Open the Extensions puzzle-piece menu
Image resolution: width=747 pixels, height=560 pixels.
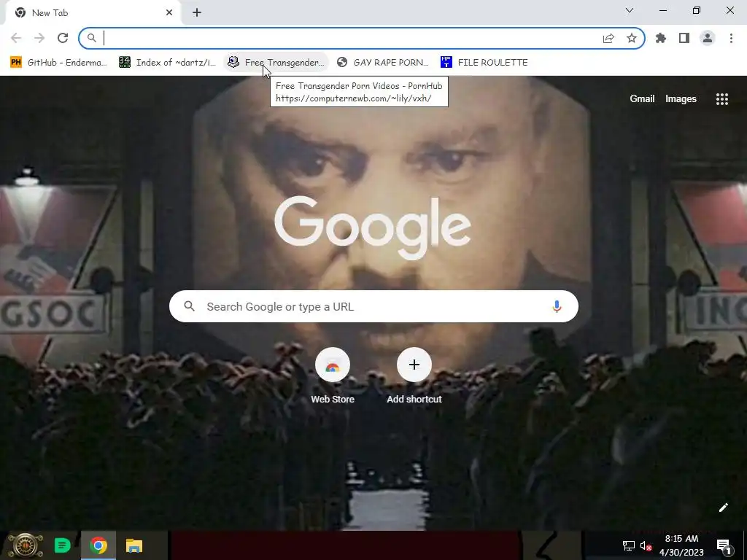click(x=661, y=38)
